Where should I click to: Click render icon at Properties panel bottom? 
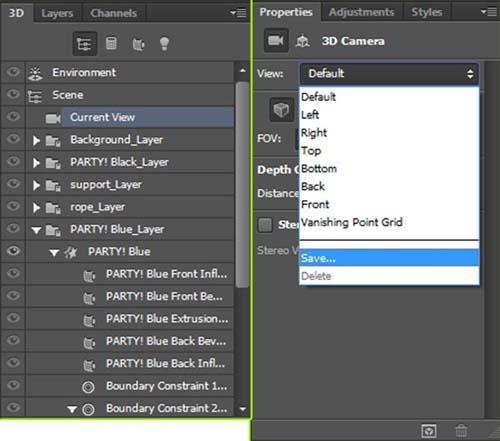(429, 431)
